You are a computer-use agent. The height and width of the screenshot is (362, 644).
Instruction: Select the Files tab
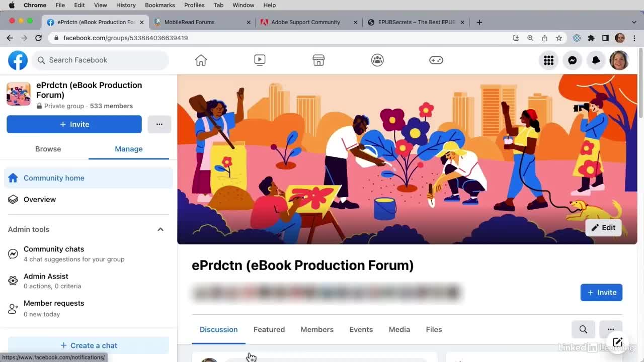point(434,330)
